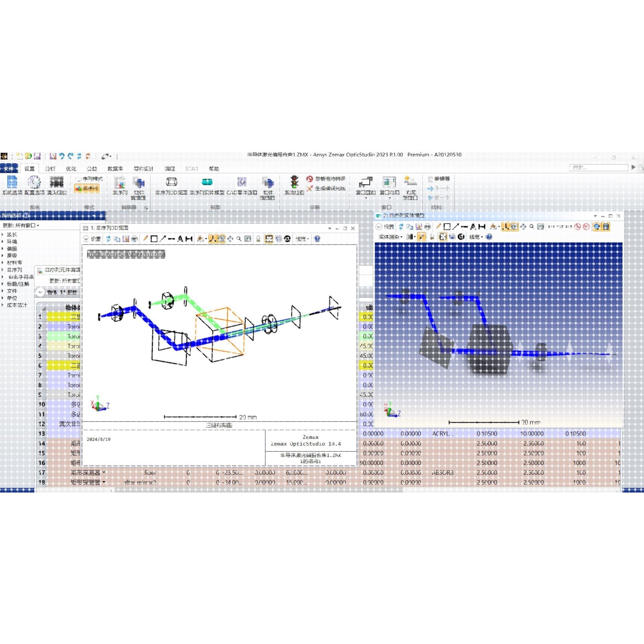The width and height of the screenshot is (644, 644).
Task: Switch to the 数据库 ribbon tab
Action: point(115,169)
